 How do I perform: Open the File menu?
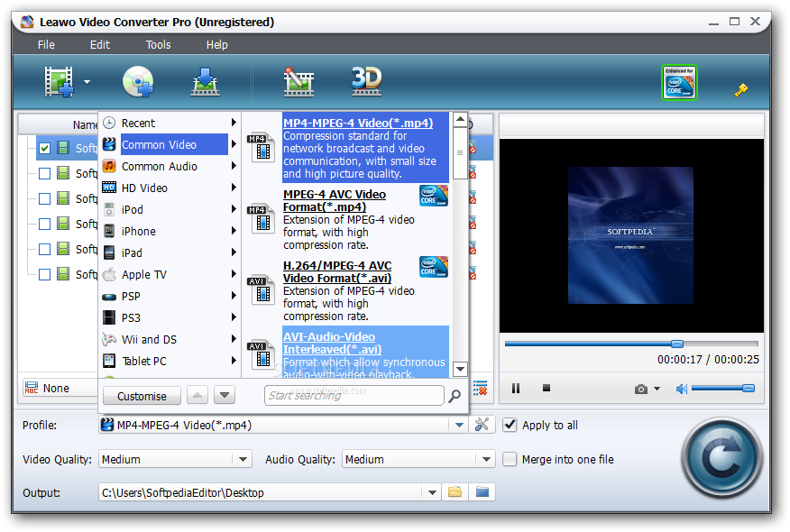click(x=46, y=45)
